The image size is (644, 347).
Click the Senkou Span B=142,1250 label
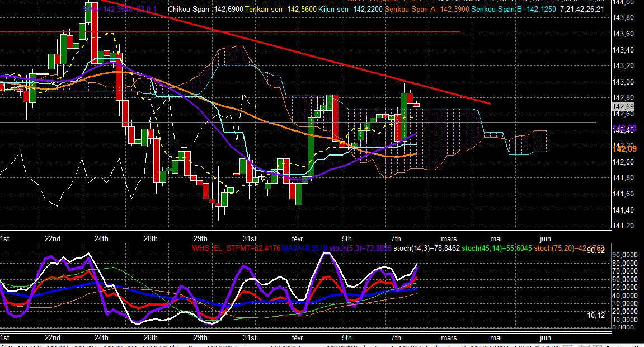(514, 9)
